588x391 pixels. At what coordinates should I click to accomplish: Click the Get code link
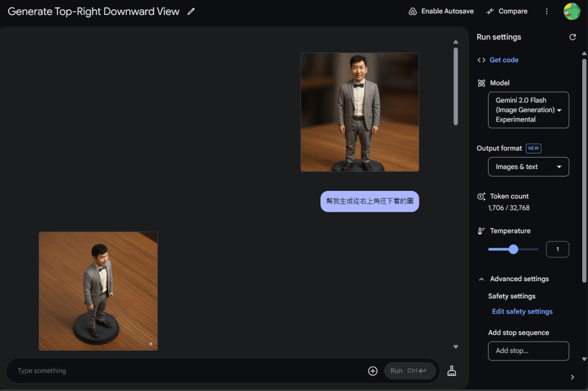tap(504, 60)
